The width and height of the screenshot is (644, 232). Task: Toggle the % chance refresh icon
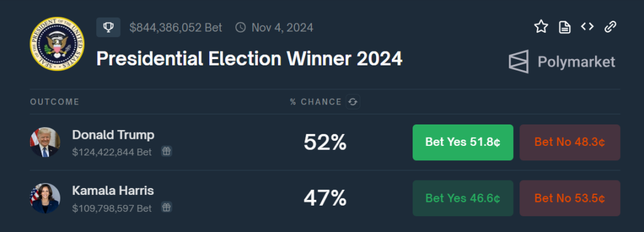click(353, 102)
